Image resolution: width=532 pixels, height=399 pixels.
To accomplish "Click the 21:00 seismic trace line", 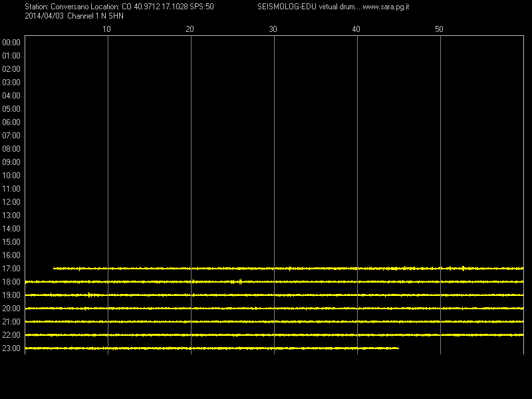I will pyautogui.click(x=274, y=322).
